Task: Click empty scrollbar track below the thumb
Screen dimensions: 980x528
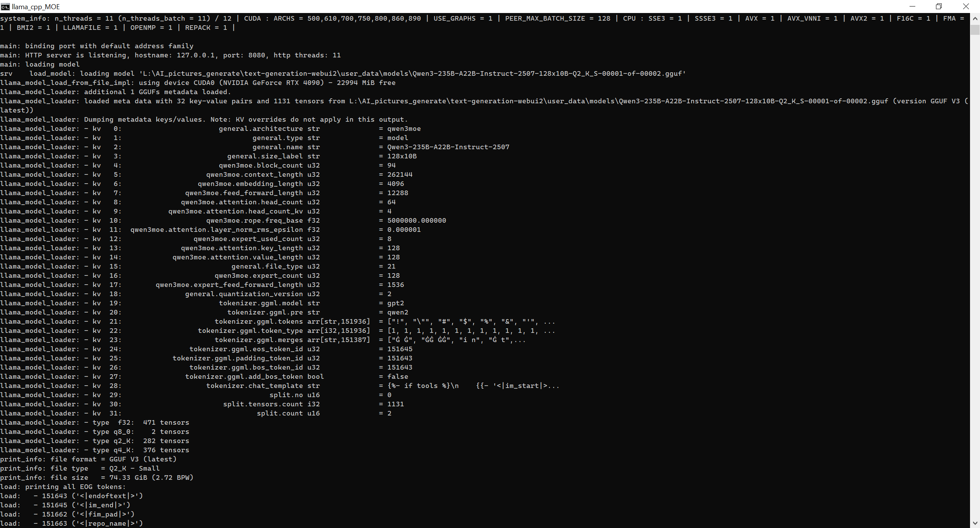Action: (975, 268)
